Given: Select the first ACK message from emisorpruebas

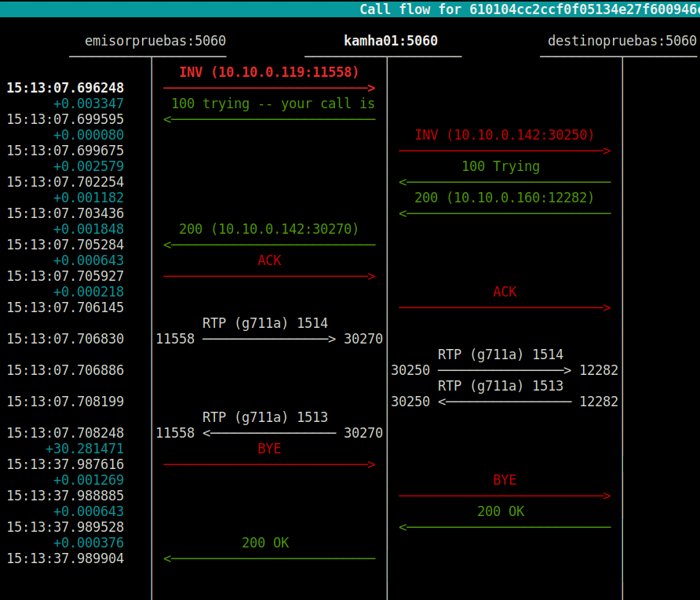Looking at the screenshot, I should 269,260.
